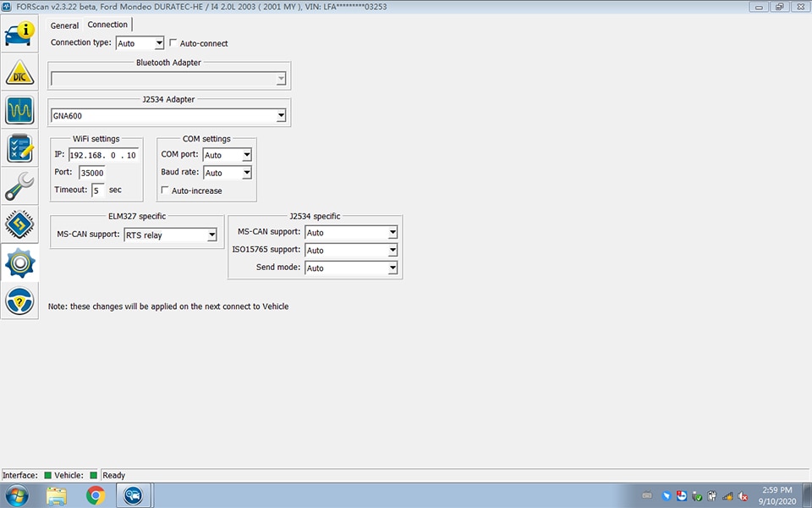Open the steering wheel Help section
This screenshot has height=508, width=812.
tap(19, 301)
